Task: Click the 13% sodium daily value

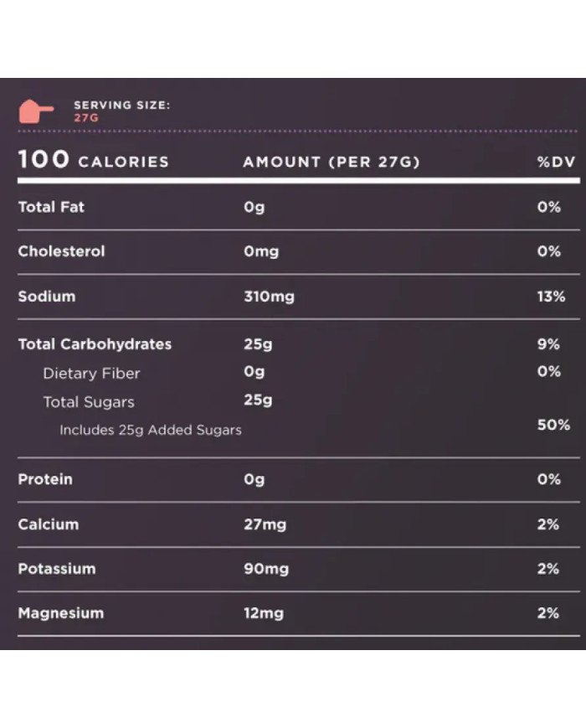Action: click(x=551, y=297)
